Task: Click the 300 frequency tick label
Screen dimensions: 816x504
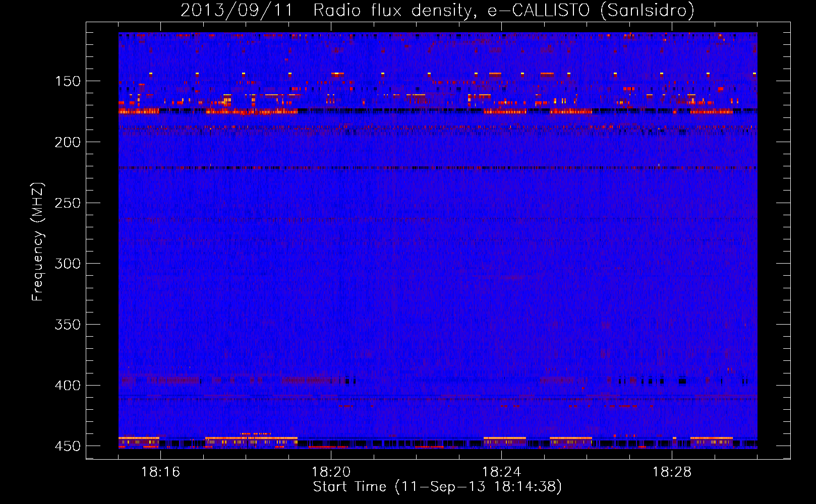Action: [68, 264]
